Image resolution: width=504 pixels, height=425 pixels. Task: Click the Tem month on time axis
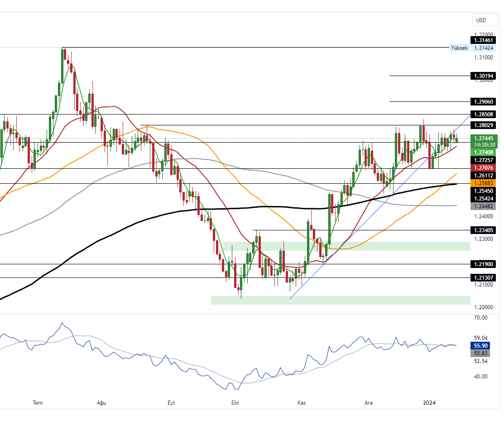click(38, 403)
